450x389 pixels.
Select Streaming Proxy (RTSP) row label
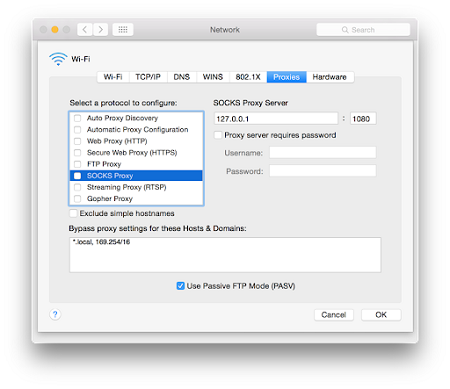point(127,187)
